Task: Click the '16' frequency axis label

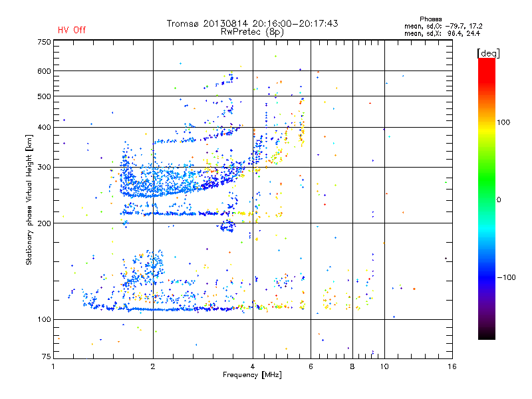Action: click(x=452, y=366)
